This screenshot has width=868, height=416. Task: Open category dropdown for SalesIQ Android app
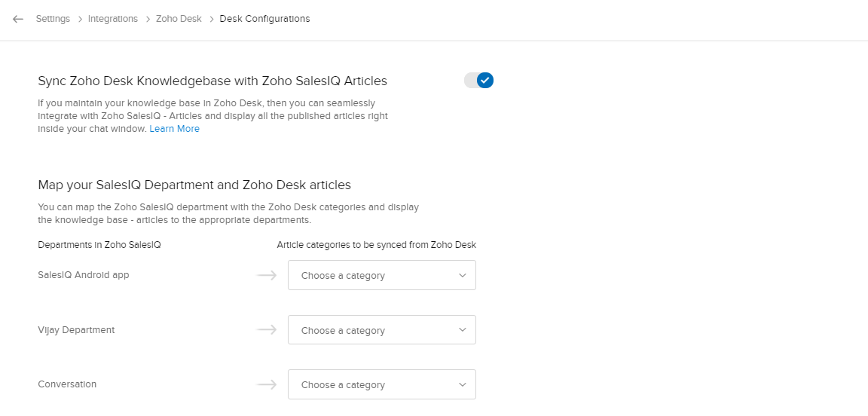coord(381,275)
